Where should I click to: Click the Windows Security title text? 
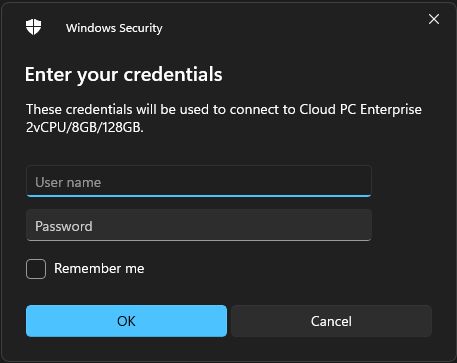point(114,28)
